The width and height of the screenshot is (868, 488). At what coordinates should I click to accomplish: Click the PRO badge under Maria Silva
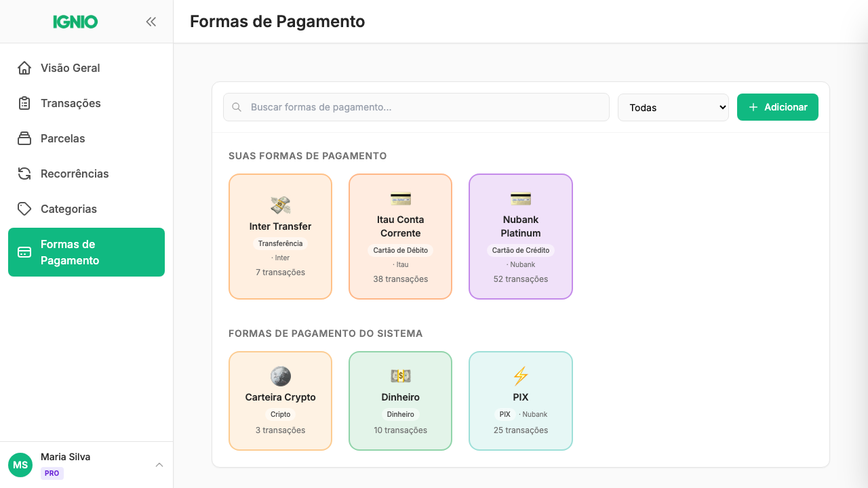click(x=52, y=473)
